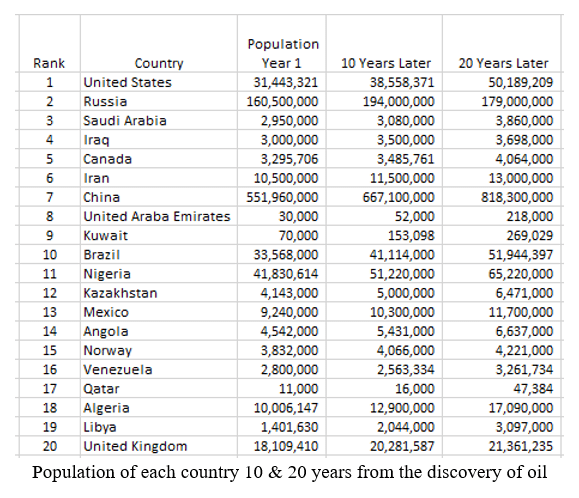Click the value 1,401,630
Viewport: 579px width, 498px height.
(289, 427)
